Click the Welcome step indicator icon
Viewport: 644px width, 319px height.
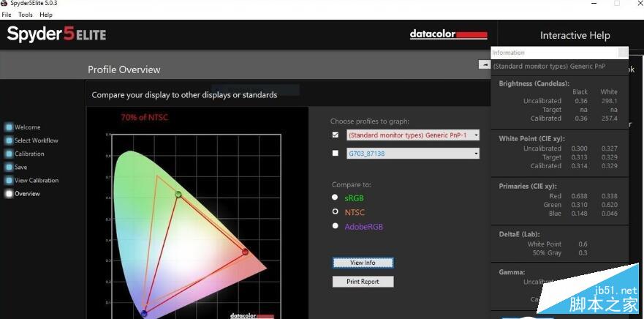[x=9, y=127]
